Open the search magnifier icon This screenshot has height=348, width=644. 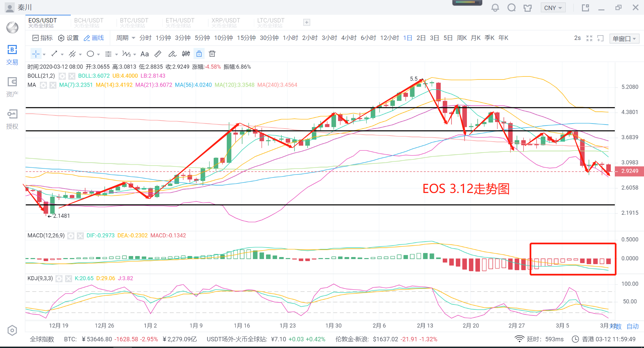pos(512,7)
